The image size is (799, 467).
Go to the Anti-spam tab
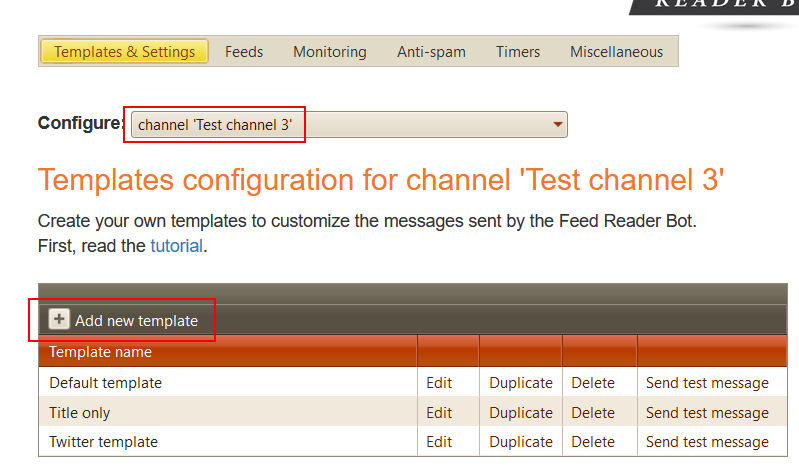coord(431,52)
